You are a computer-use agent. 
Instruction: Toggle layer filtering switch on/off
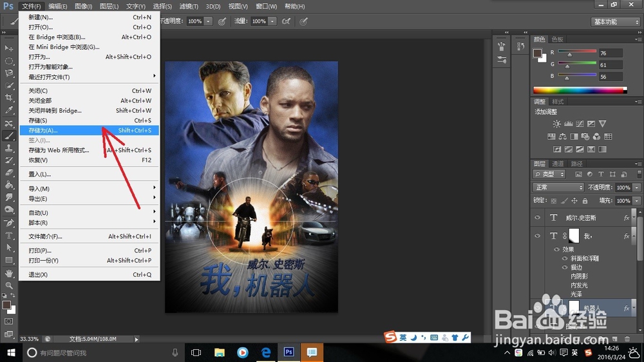[x=639, y=174]
